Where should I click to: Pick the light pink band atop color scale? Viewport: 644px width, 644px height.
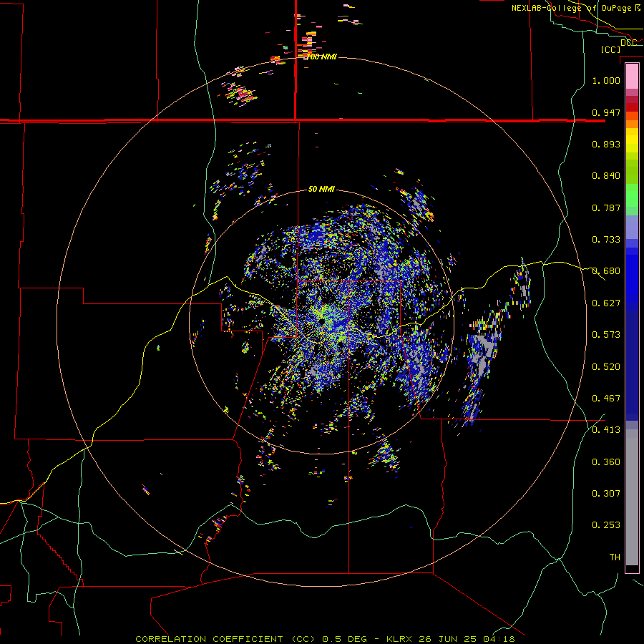point(632,77)
